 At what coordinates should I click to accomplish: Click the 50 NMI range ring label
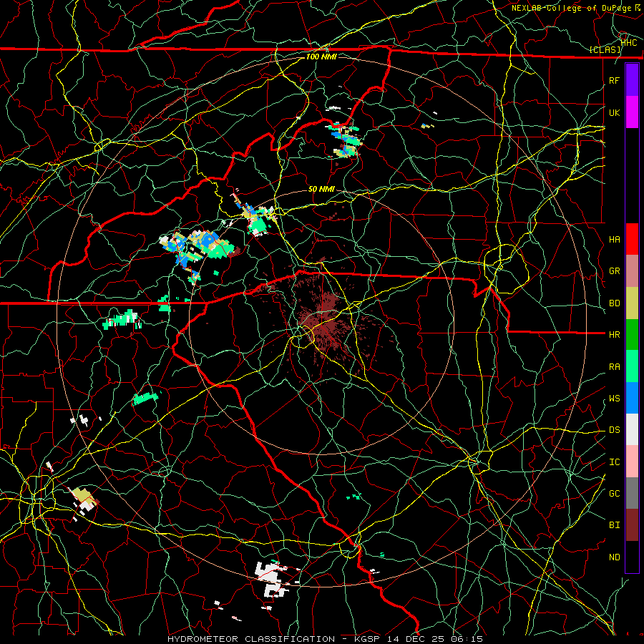[321, 190]
